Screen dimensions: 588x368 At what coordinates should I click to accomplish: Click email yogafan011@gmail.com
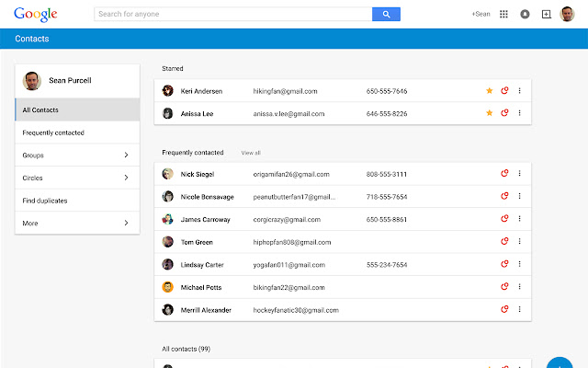289,265
